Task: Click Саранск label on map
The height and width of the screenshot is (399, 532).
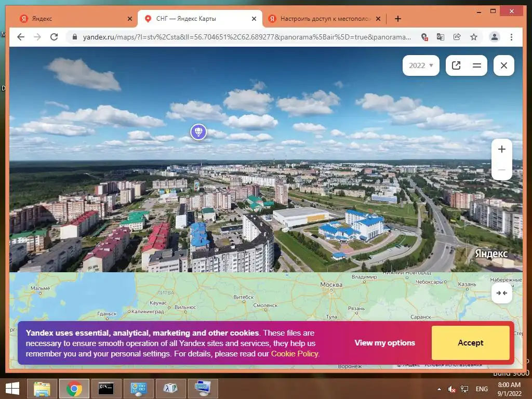Action: (420, 317)
